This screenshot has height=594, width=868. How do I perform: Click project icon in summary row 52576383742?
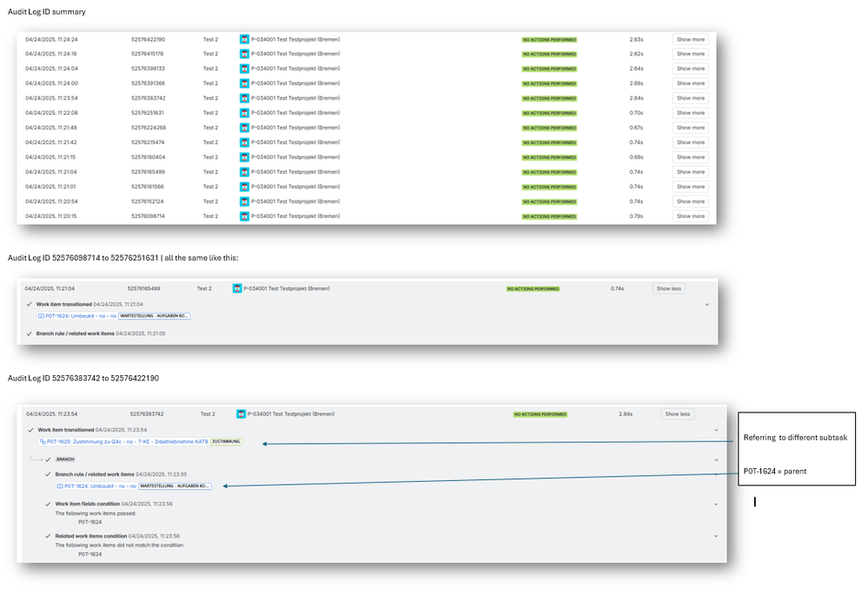click(244, 98)
